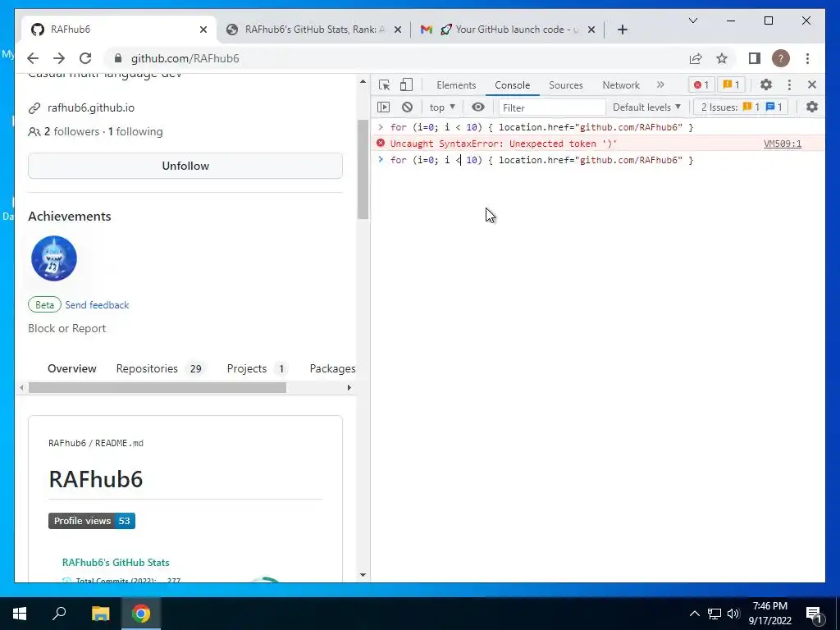Viewport: 840px width, 630px height.
Task: Click the horizontal scrollbar right arrow
Action: (x=349, y=387)
